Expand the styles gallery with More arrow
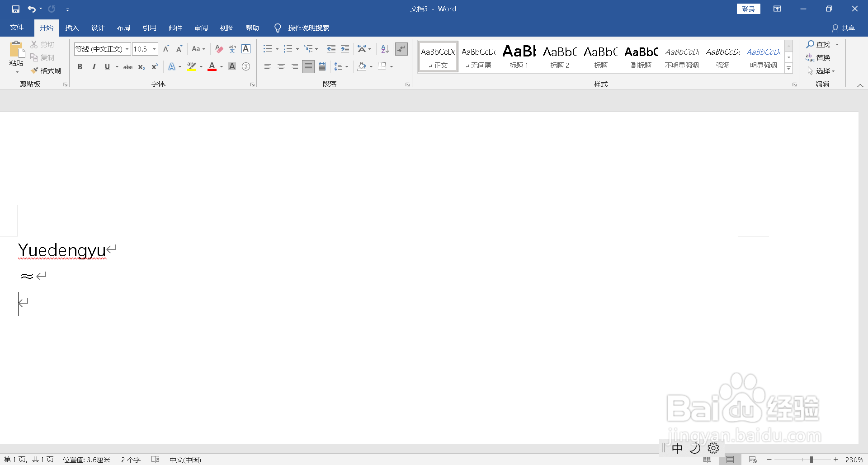This screenshot has height=465, width=868. coord(789,68)
